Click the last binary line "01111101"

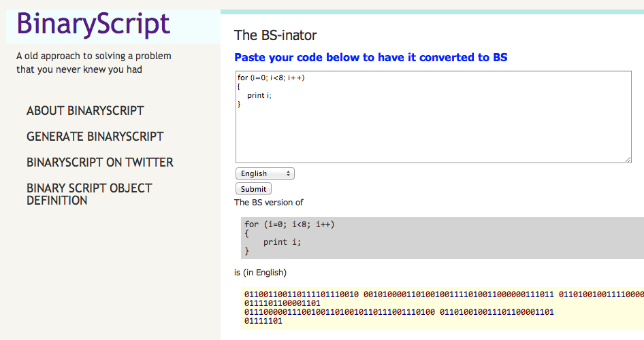[x=263, y=321]
